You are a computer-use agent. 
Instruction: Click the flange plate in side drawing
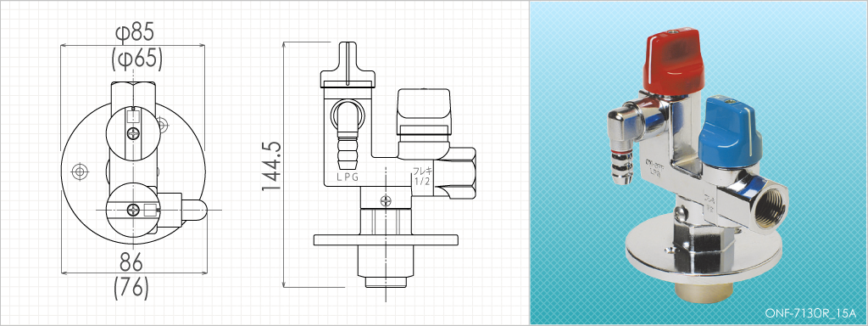point(386,240)
